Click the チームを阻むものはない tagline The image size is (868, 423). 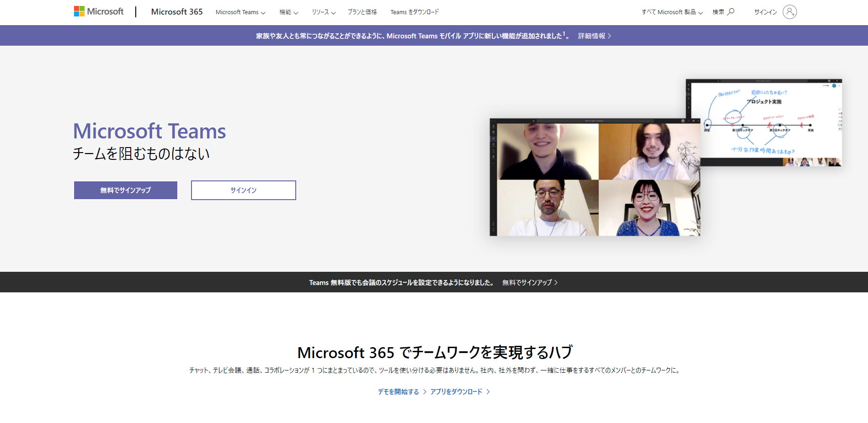[141, 153]
